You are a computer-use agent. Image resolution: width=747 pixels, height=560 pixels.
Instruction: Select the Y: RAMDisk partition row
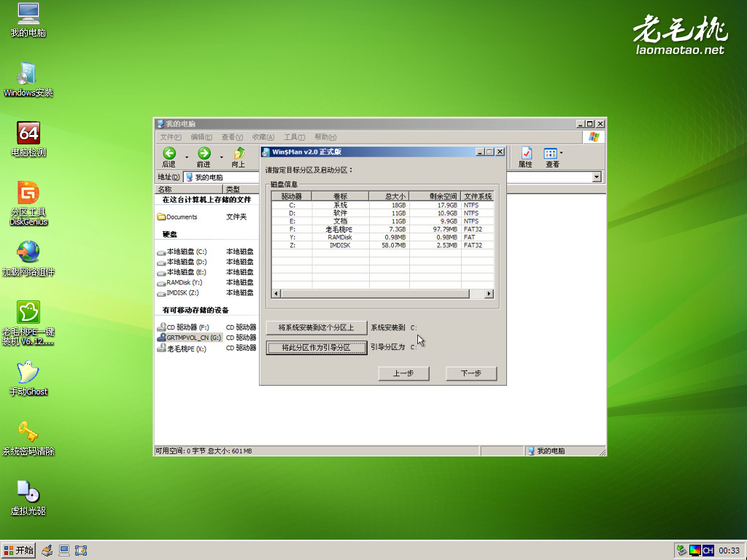click(382, 237)
